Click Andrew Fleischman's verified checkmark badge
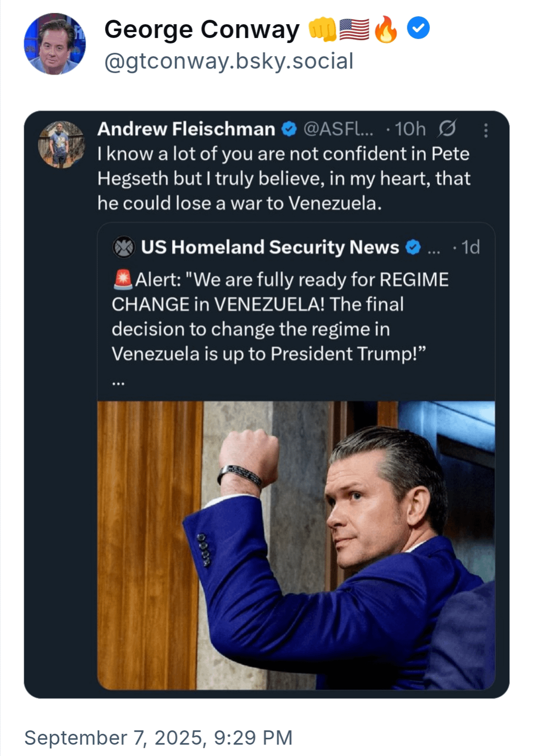The image size is (533, 756). tap(289, 129)
